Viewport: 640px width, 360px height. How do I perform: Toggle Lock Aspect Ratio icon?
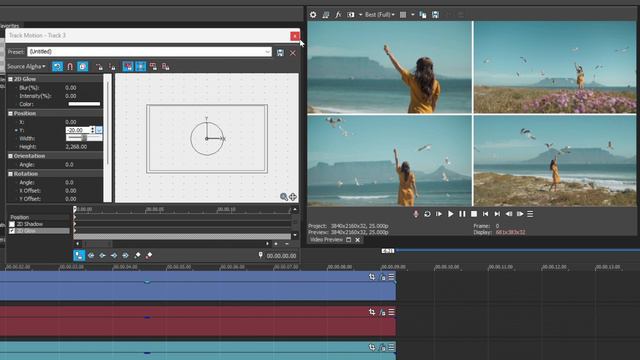coord(128,67)
